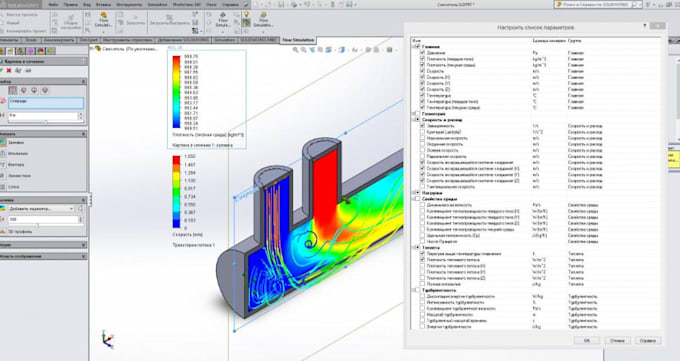Collapse the Скорость и расход group

(413, 120)
